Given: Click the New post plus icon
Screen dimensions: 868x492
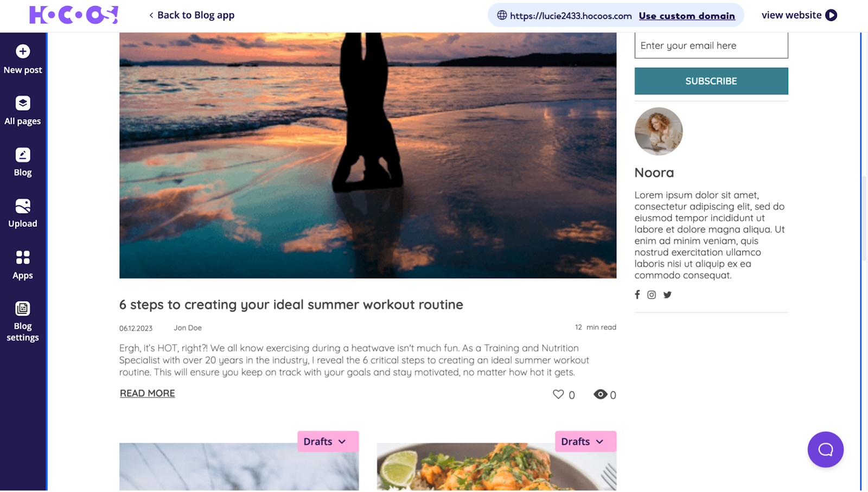Looking at the screenshot, I should click(23, 52).
